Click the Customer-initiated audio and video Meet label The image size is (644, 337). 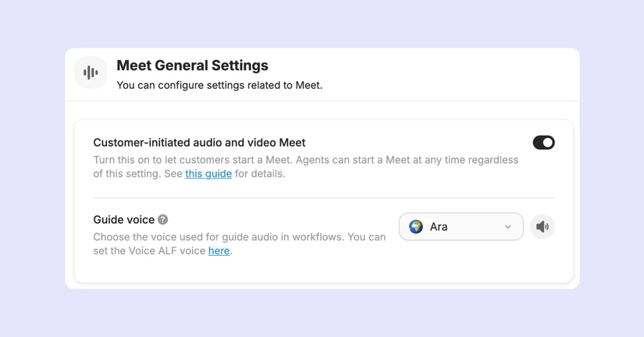(x=199, y=143)
